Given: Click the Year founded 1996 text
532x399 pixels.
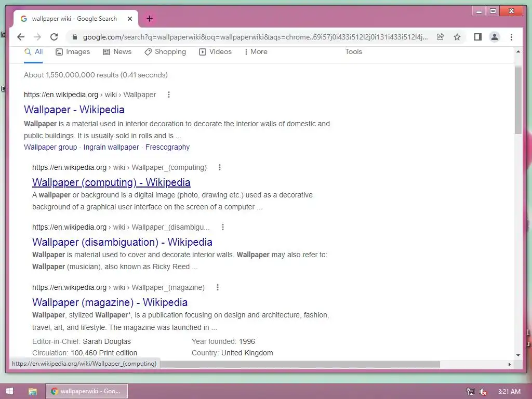Looking at the screenshot, I should click(x=223, y=341).
